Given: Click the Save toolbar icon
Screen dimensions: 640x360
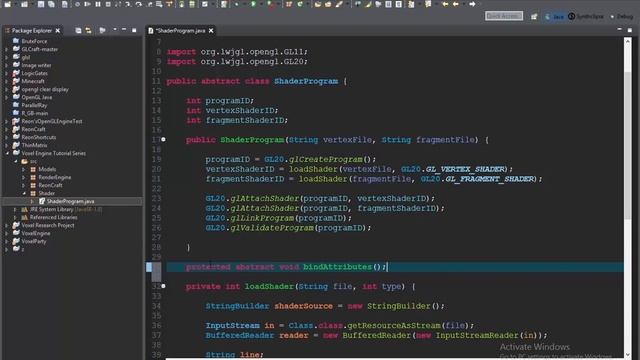Looking at the screenshot, I should [x=41, y=4].
